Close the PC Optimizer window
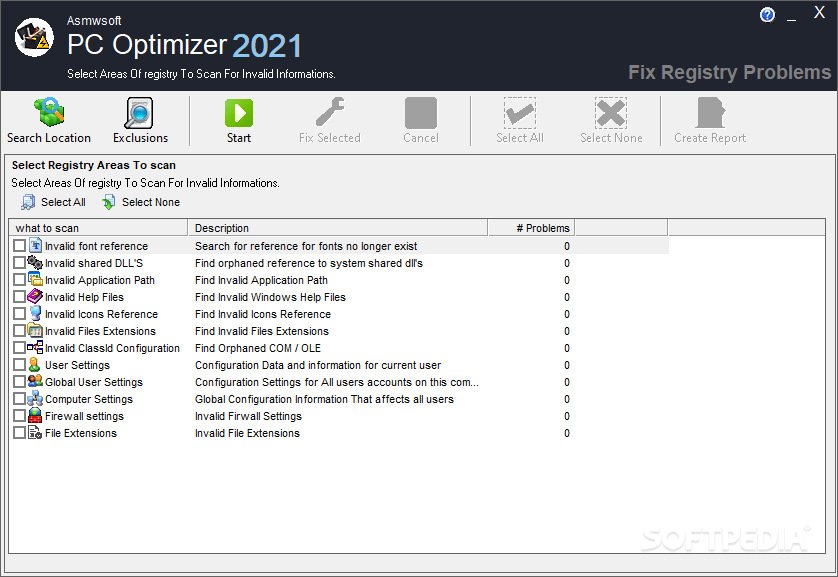 (819, 13)
